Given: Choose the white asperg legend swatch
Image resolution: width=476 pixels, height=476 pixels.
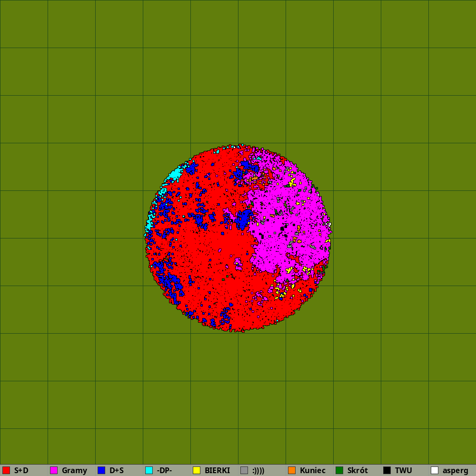Looking at the screenshot, I should [x=435, y=470].
